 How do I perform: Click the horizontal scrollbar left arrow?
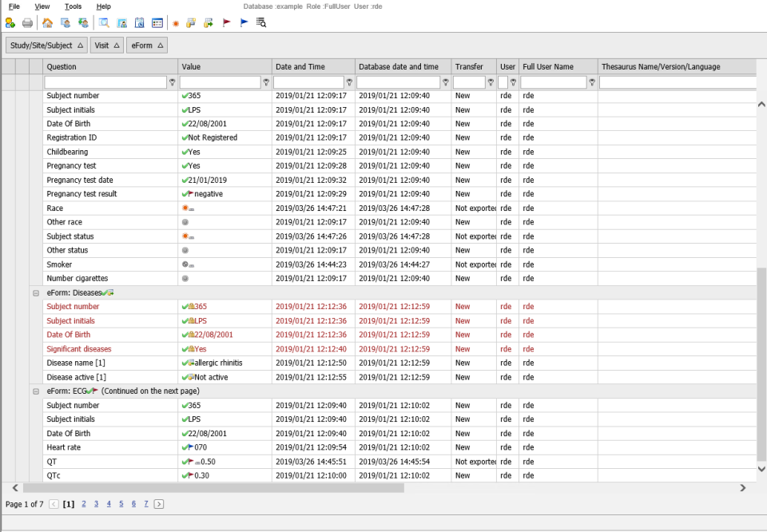(x=15, y=487)
